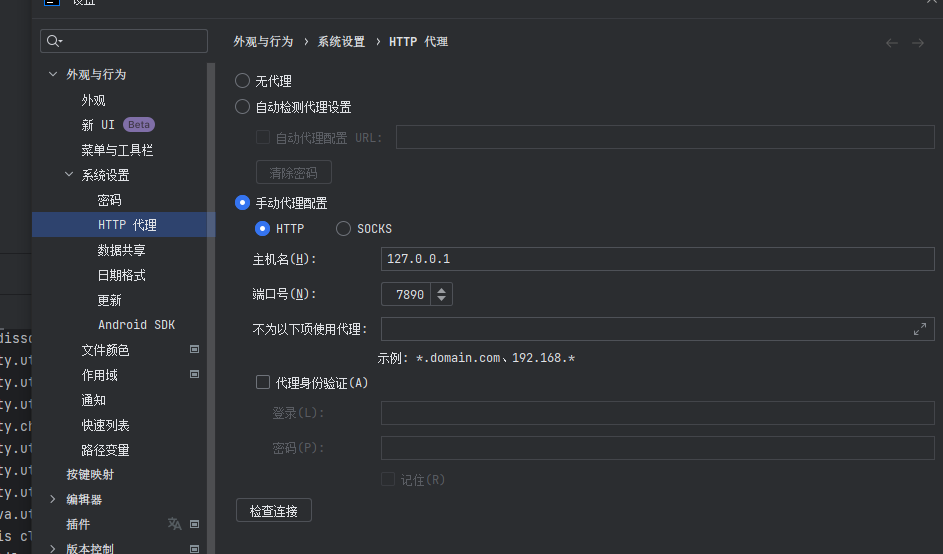Open the 外观 settings page
Viewport: 943px width, 554px height.
click(93, 100)
